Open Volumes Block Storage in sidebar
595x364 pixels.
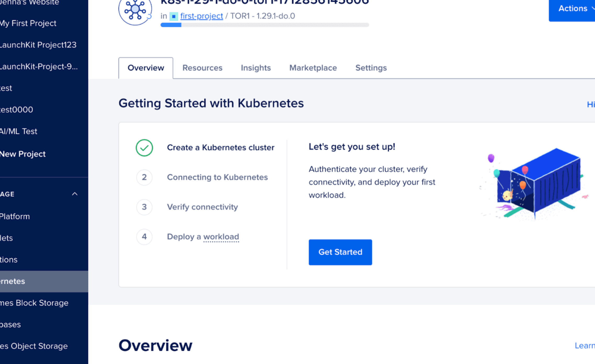pyautogui.click(x=34, y=303)
